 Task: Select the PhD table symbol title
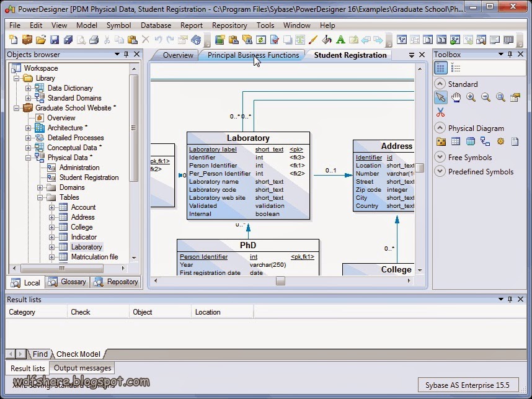[248, 245]
